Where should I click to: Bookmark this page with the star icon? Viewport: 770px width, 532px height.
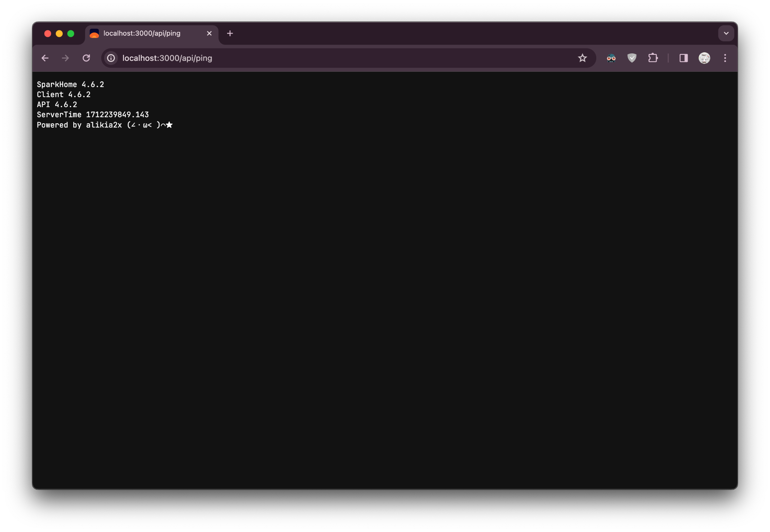point(582,58)
